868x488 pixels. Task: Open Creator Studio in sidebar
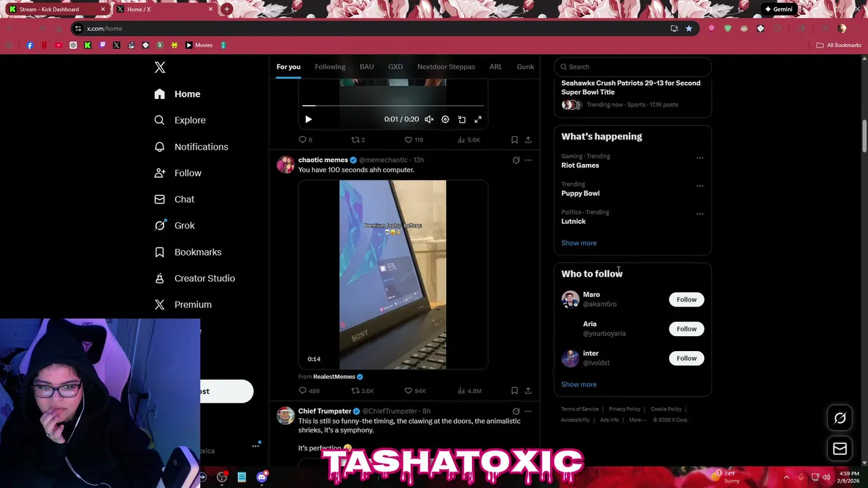(x=195, y=279)
